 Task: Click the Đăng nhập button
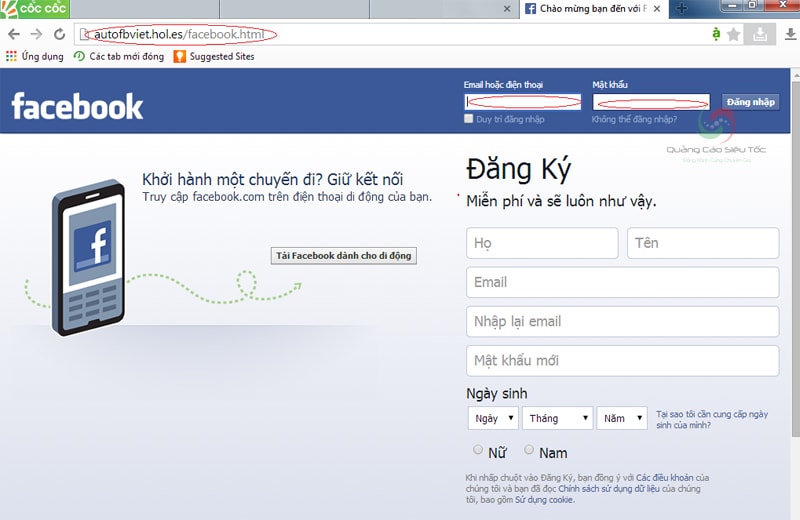(x=751, y=102)
